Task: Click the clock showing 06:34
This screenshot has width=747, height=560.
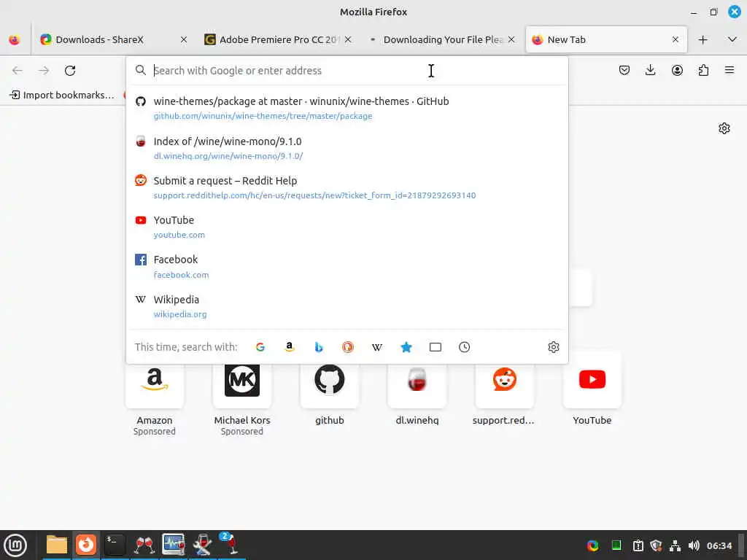Action: point(719,545)
